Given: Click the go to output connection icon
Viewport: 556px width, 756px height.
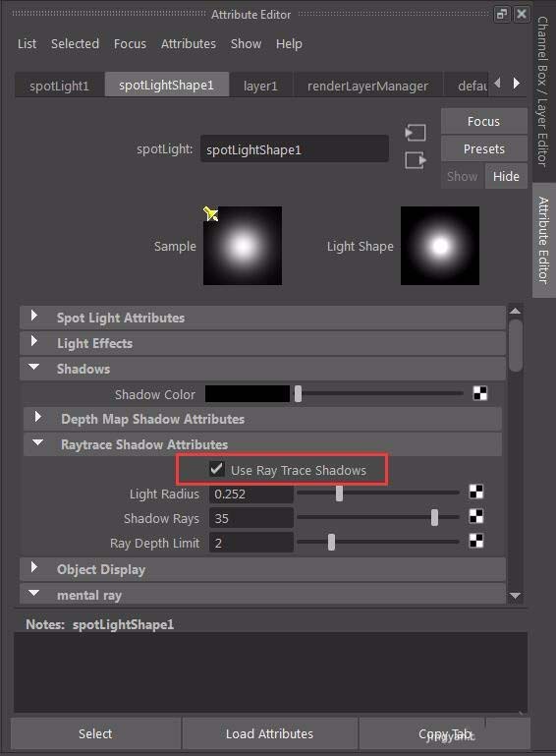Looking at the screenshot, I should pyautogui.click(x=416, y=160).
